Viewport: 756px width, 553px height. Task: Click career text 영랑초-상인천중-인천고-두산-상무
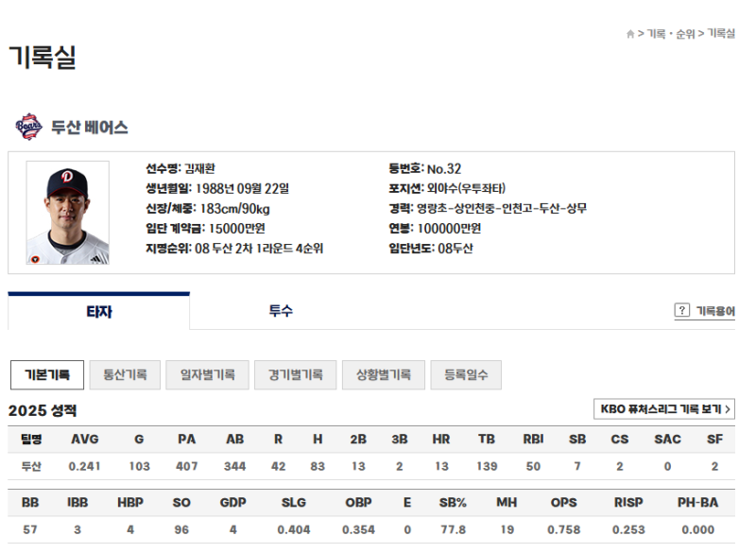pyautogui.click(x=502, y=208)
